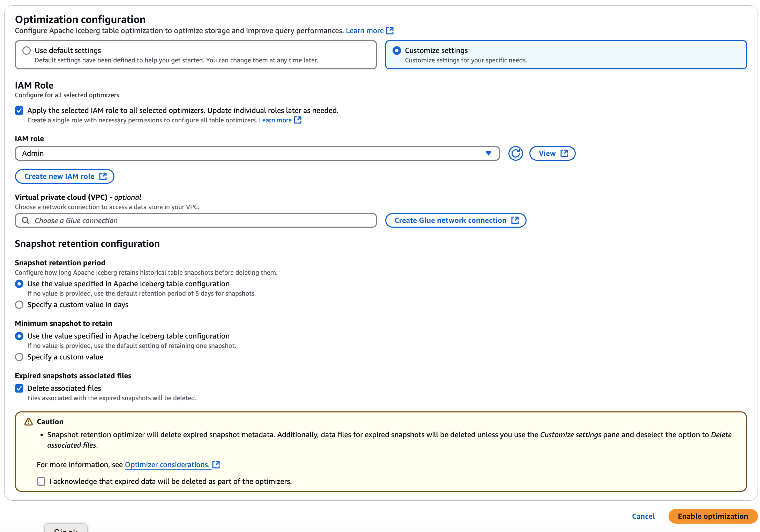
Task: Choose Specify a custom value for minimum snapshots
Action: coord(19,357)
